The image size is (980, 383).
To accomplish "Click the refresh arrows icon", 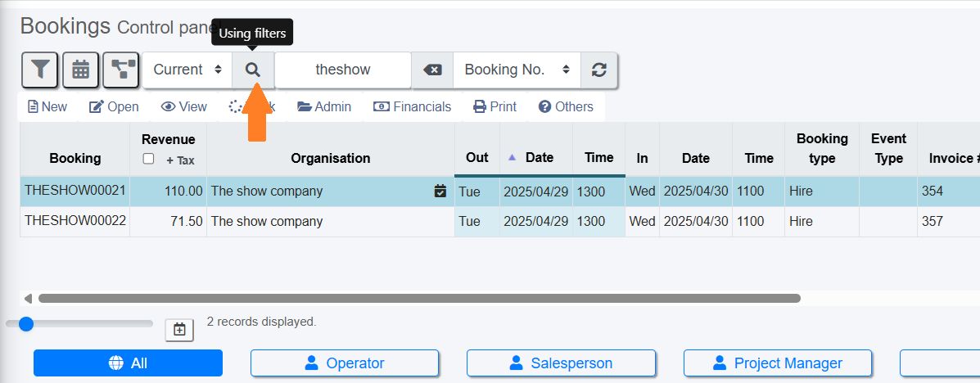I will coord(599,70).
